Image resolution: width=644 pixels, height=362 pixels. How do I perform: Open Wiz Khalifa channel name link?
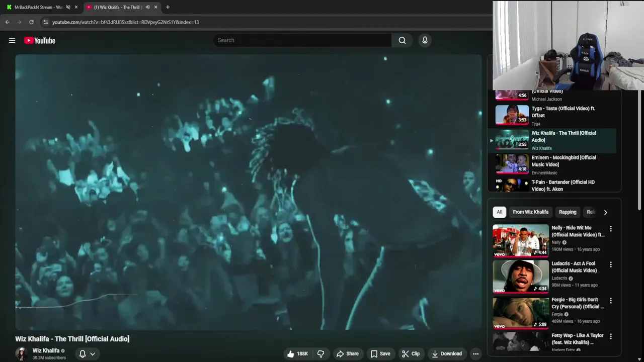(x=46, y=350)
